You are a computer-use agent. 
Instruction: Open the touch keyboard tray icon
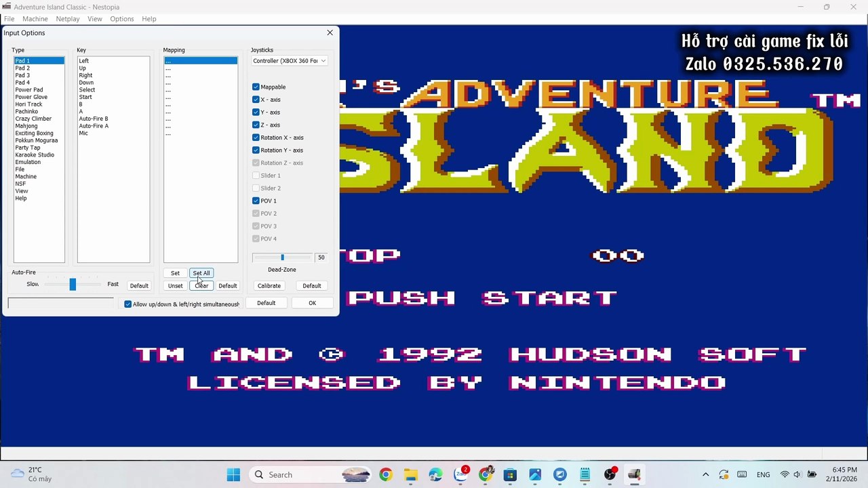point(742,474)
